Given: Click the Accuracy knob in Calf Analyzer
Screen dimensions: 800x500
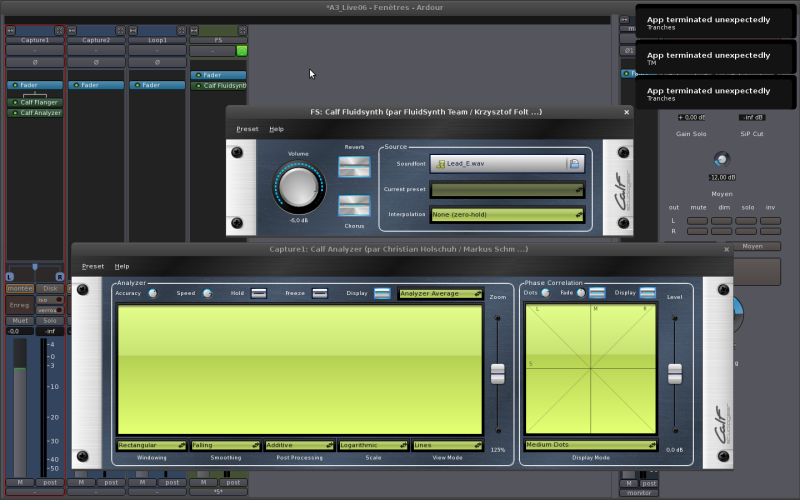Looking at the screenshot, I should click(x=153, y=293).
